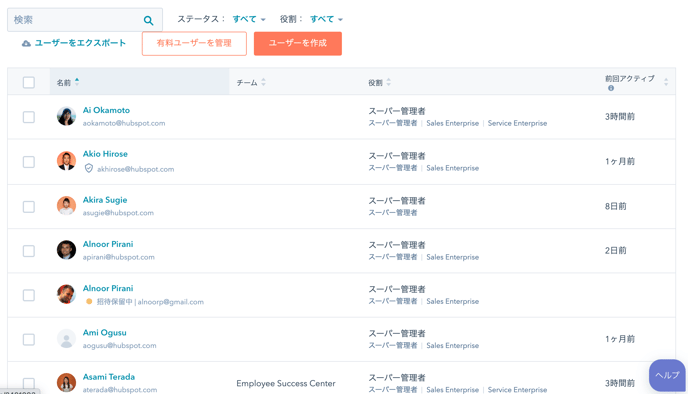Click the shield icon beside akhirose email
The image size is (688, 394).
pos(89,168)
